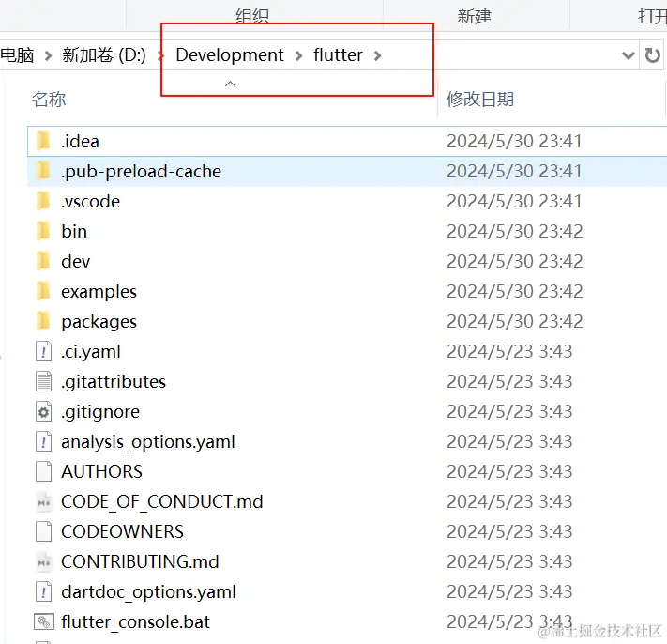The image size is (667, 644).
Task: Click the dev folder icon
Action: tap(43, 261)
